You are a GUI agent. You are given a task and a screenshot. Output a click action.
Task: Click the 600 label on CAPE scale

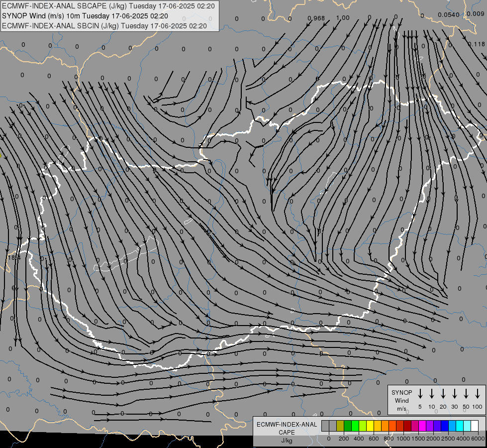pyautogui.click(x=374, y=439)
